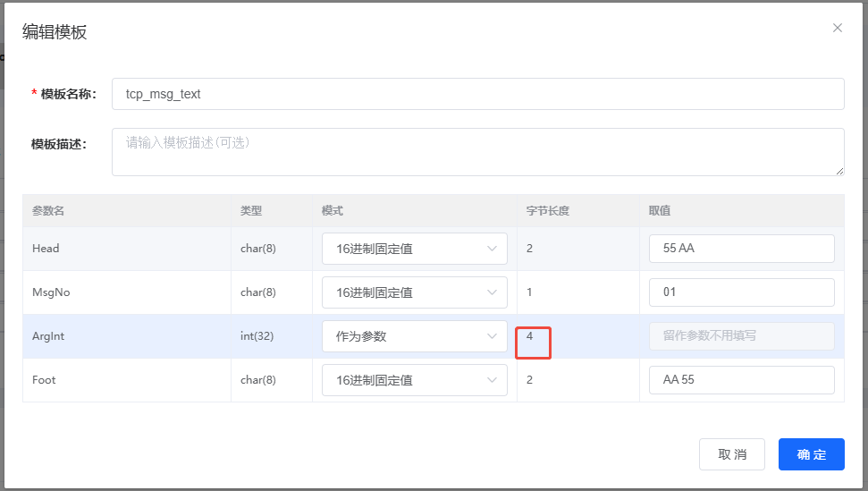Open the MsgNo row 模式 dropdown
Screen dimensions: 868x491
pyautogui.click(x=414, y=292)
